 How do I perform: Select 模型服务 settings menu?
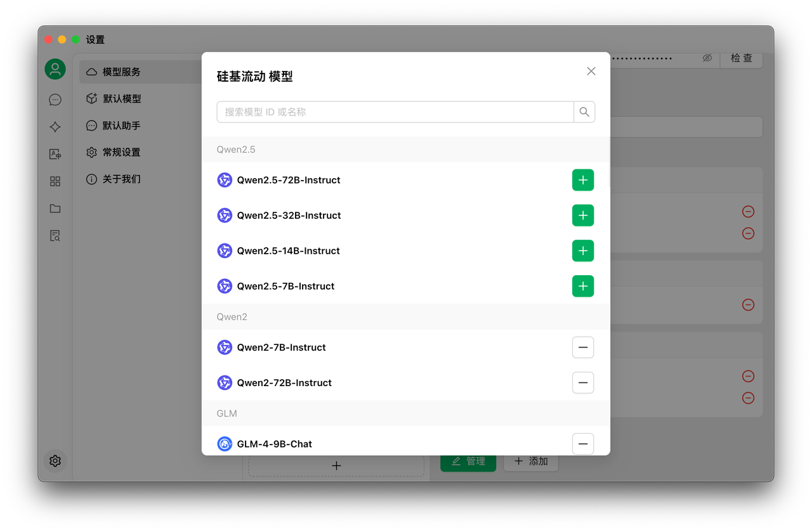point(140,72)
